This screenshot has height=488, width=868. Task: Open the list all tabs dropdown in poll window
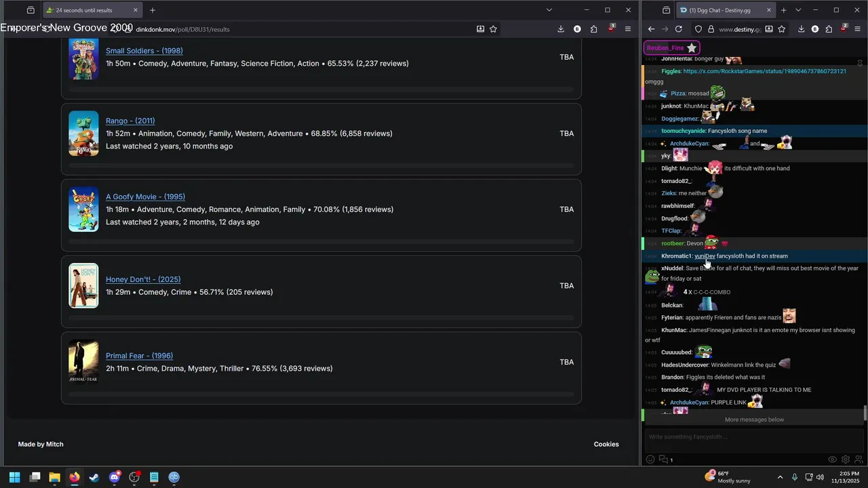click(x=549, y=10)
